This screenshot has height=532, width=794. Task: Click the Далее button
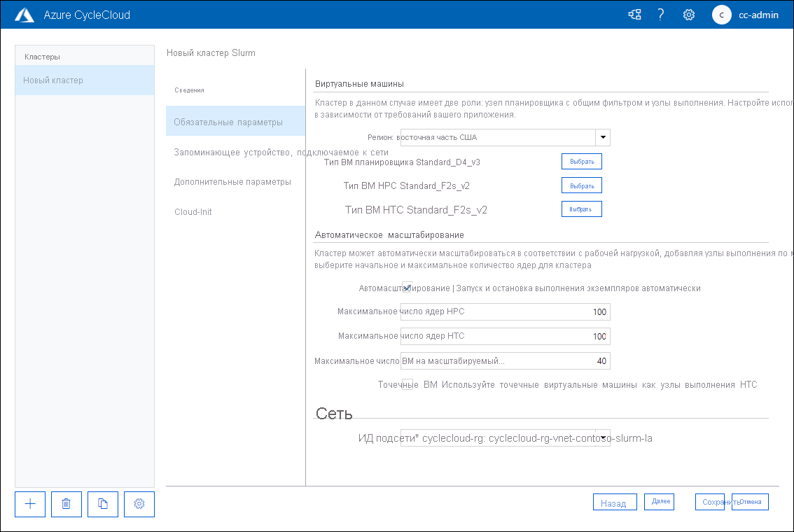[660, 502]
